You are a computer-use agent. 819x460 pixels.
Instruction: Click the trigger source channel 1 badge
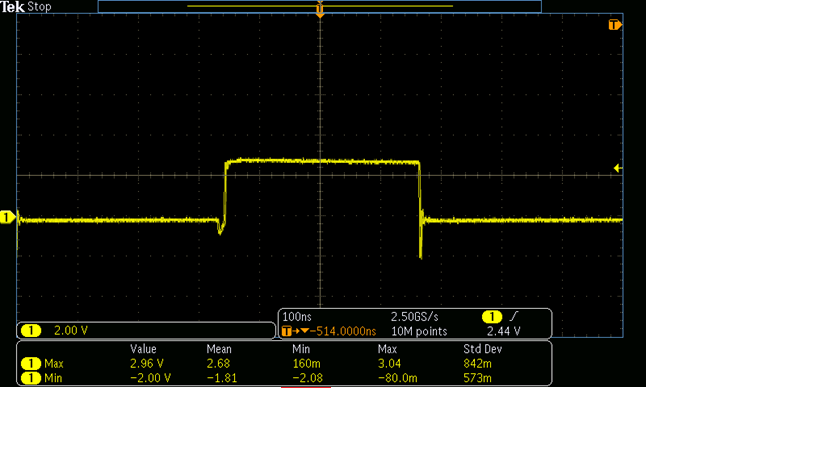pos(492,316)
